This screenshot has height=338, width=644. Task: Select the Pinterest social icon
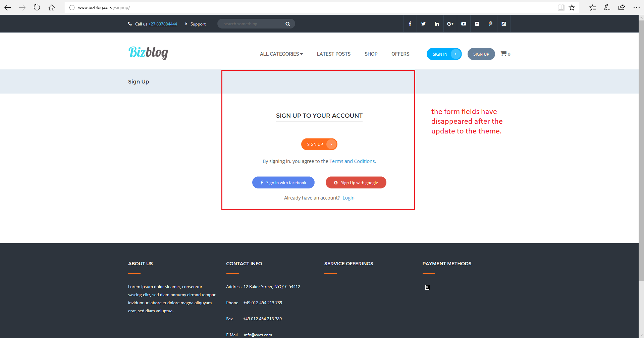pyautogui.click(x=490, y=23)
